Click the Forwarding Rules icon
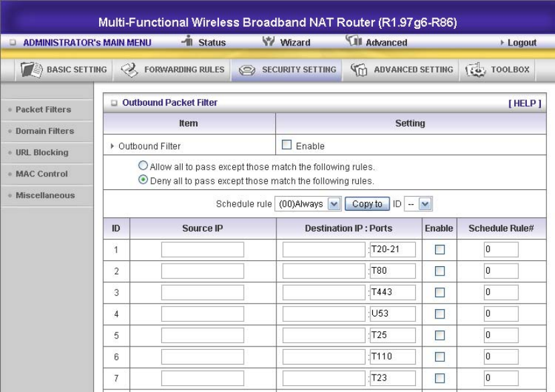 point(129,70)
